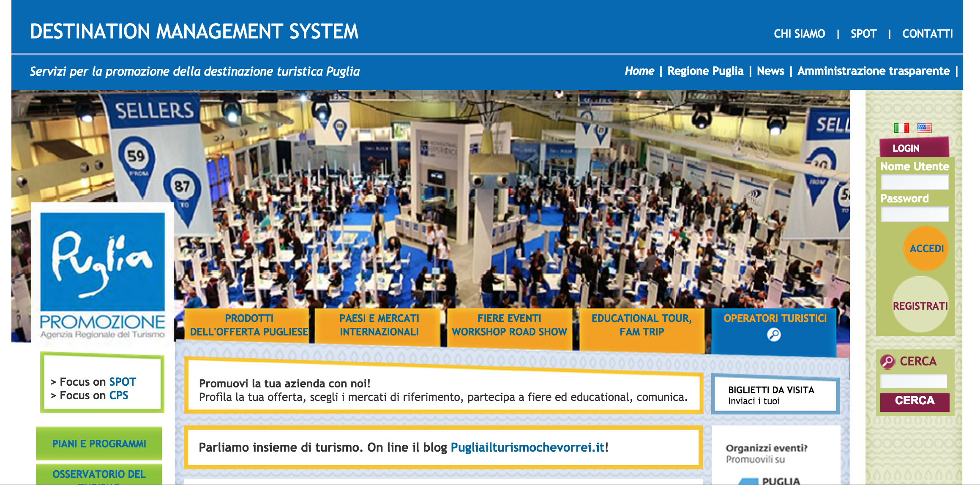Open the Focus on SPOT link
Screen dimensions: 980x485
pos(122,382)
